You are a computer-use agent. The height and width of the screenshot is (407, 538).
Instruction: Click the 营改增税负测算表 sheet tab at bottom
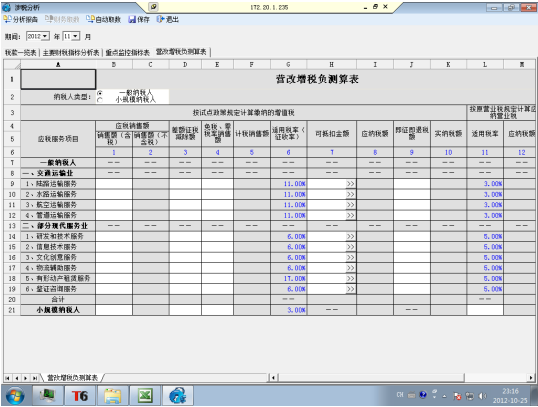(72, 378)
